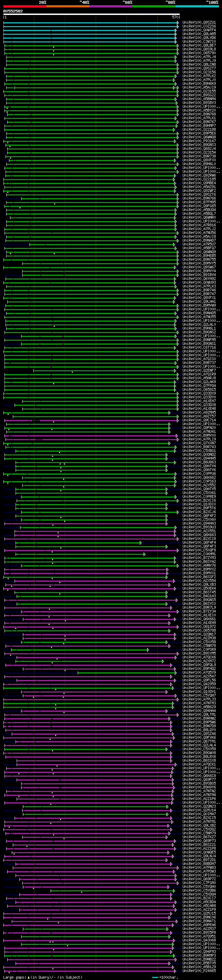The width and height of the screenshot is (222, 980).
Task: Select label UniRef100_B9S9U3
Action: (x=199, y=527)
